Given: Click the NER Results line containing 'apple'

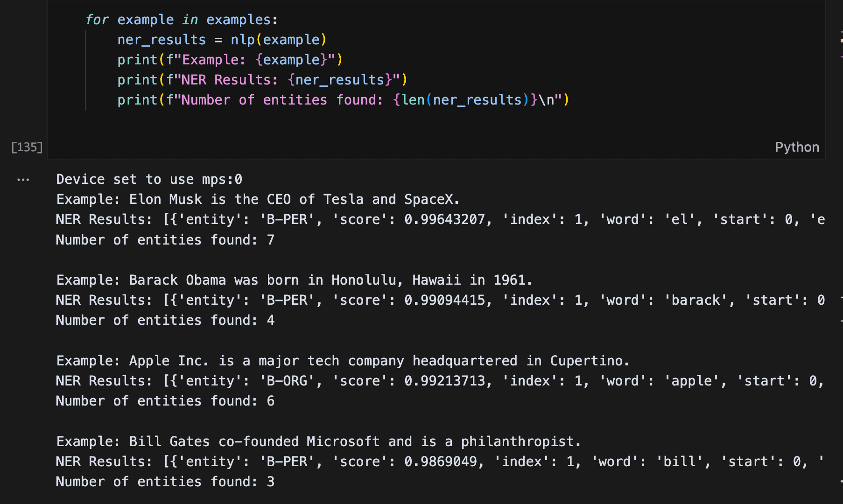Looking at the screenshot, I should click(x=439, y=381).
